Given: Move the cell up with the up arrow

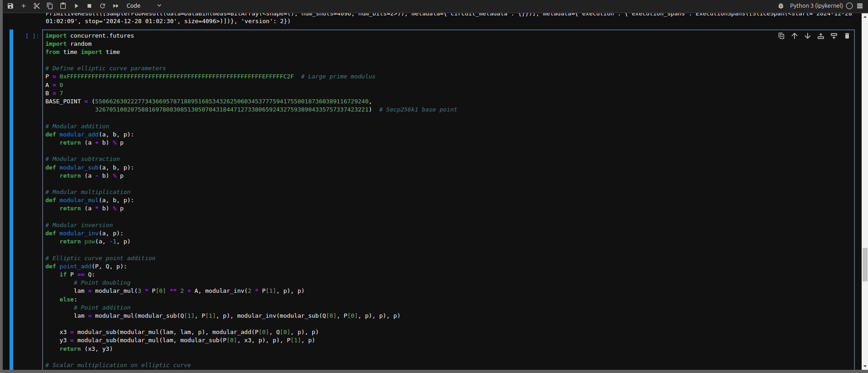Looking at the screenshot, I should click(794, 36).
